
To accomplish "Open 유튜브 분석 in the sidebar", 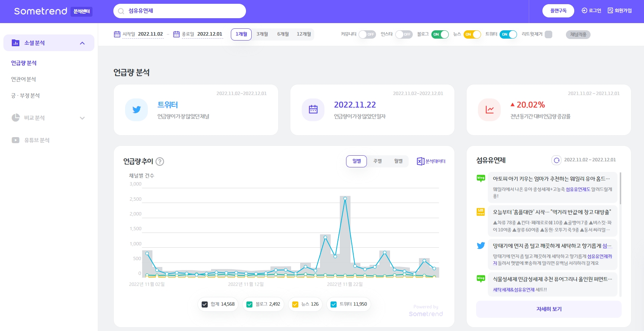I will pyautogui.click(x=37, y=140).
